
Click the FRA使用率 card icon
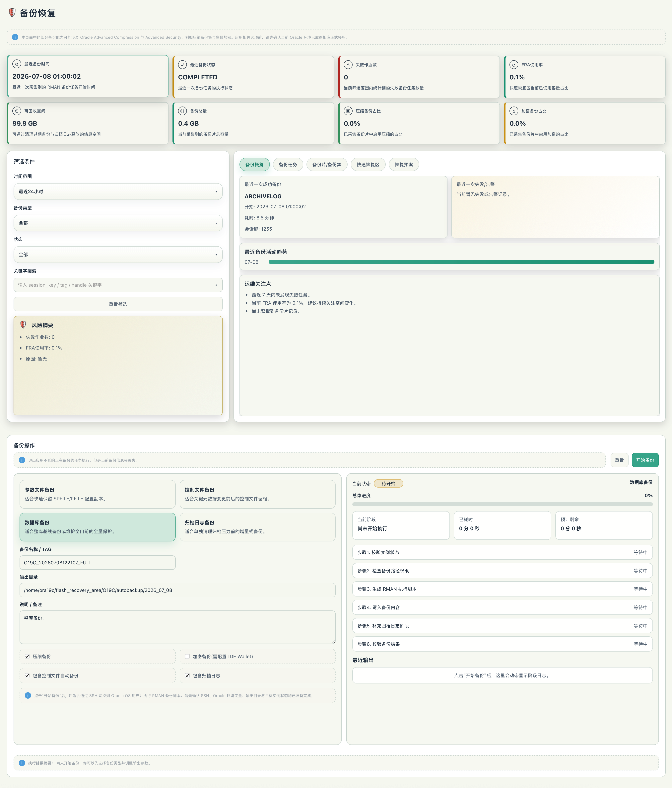click(x=514, y=65)
